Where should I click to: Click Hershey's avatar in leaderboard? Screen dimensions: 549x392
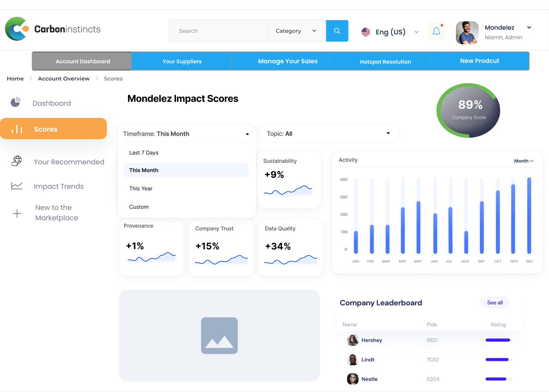(353, 340)
